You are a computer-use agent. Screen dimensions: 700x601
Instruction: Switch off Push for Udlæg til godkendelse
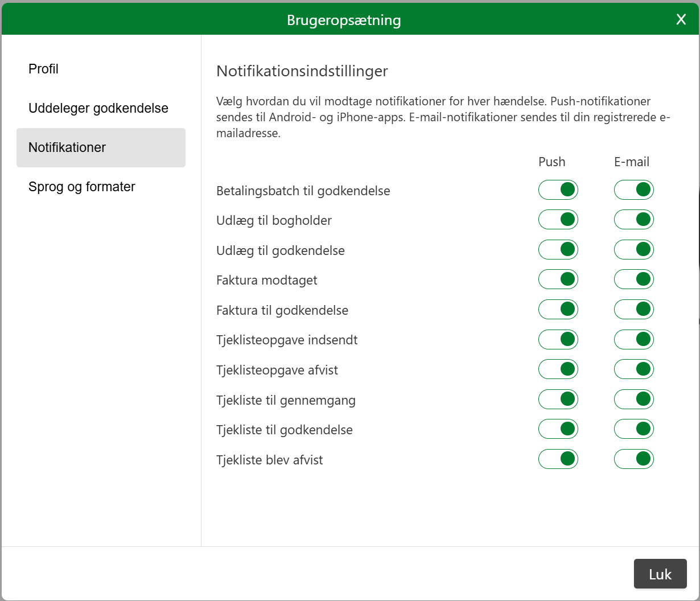[x=558, y=249]
